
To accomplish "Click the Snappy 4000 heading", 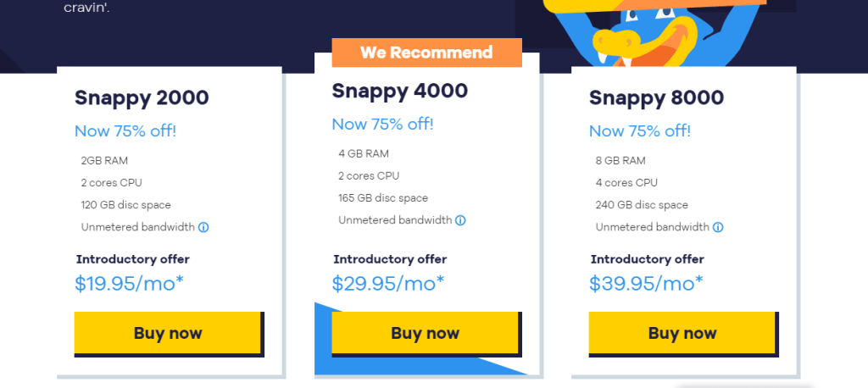I will pos(399,91).
